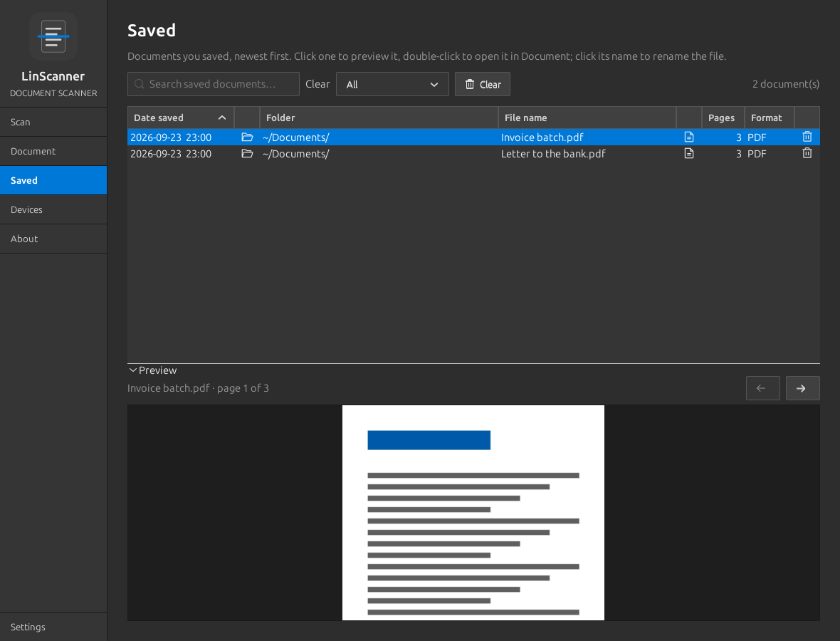Click document icon in Letter to the bank.pdf row
Viewport: 840px width, 641px height.
tap(689, 154)
